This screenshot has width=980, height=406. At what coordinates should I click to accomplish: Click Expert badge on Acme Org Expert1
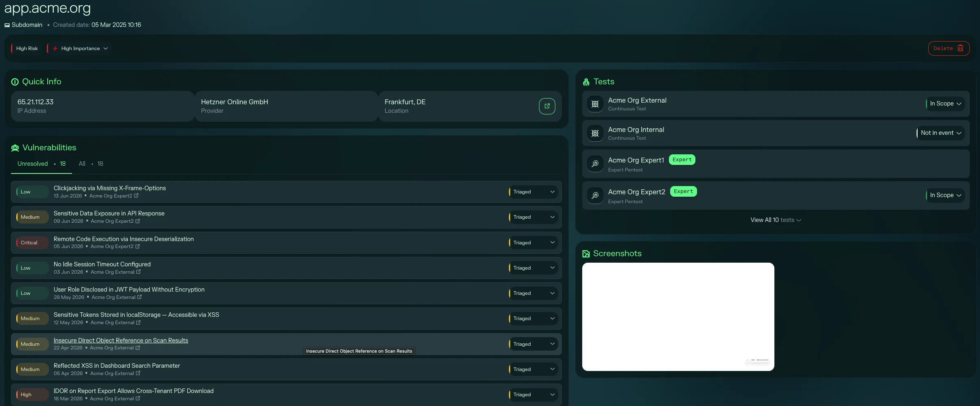pyautogui.click(x=682, y=160)
